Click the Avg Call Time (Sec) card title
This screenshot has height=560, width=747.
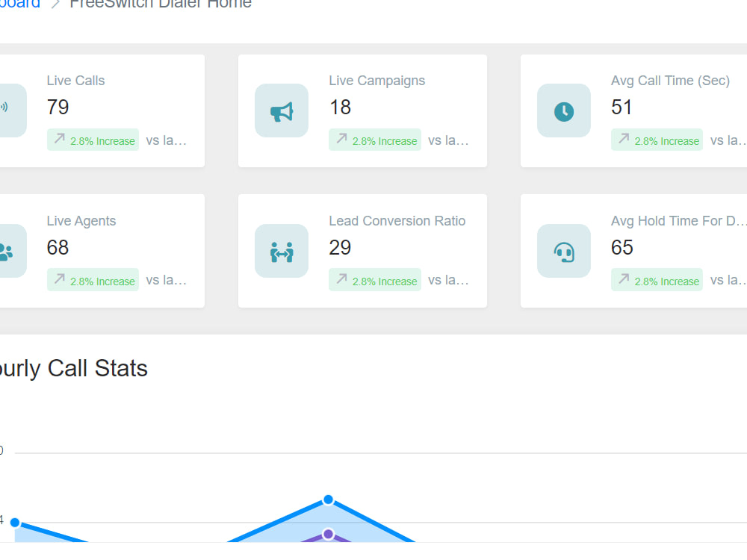tap(670, 80)
